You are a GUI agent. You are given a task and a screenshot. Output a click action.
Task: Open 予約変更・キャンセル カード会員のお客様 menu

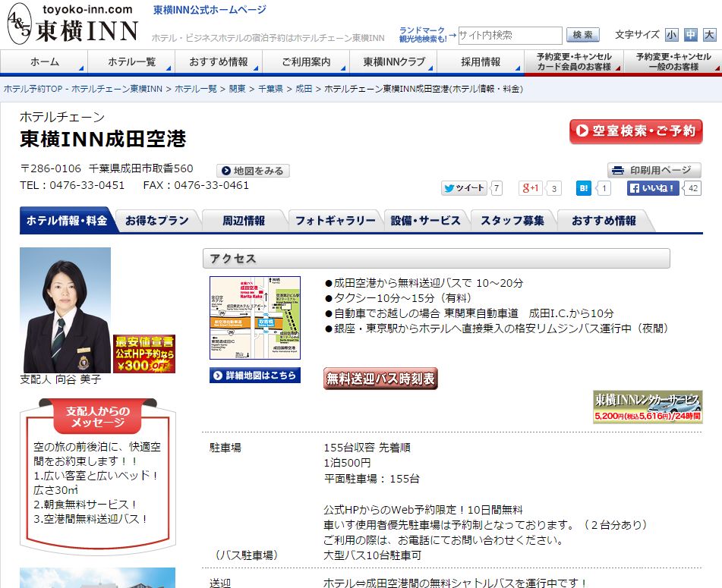[x=574, y=61]
